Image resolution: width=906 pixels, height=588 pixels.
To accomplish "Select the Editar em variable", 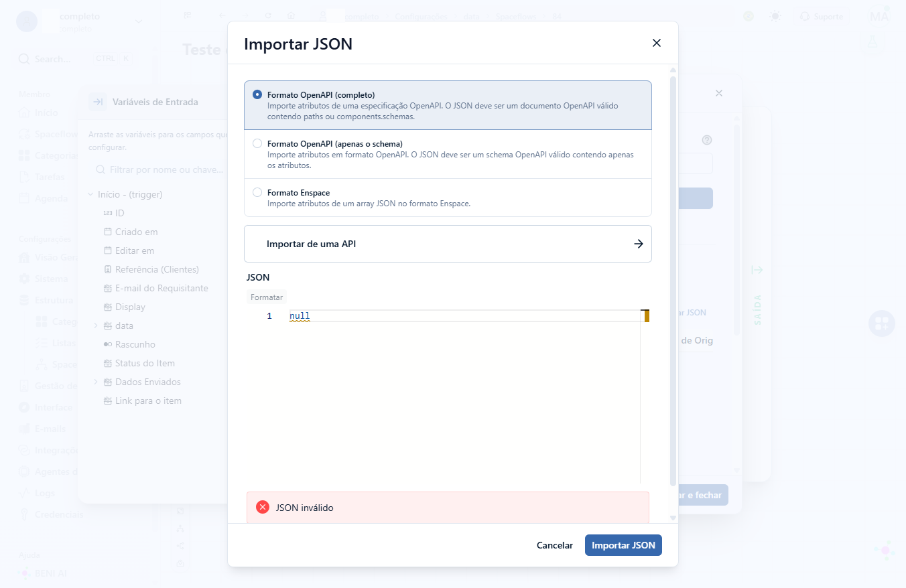I will [x=129, y=250].
